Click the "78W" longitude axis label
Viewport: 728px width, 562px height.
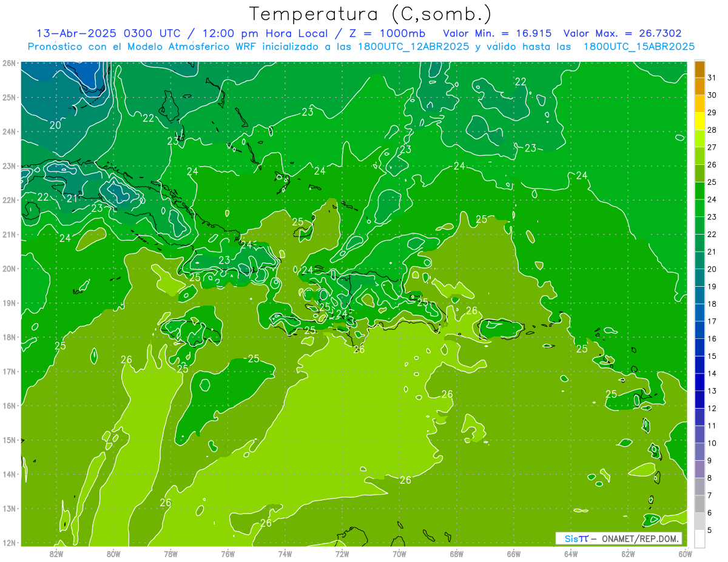170,554
